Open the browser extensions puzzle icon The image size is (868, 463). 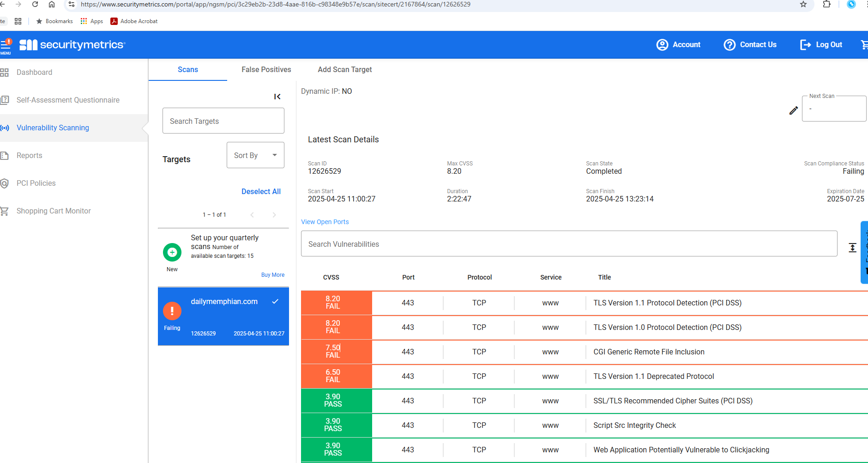826,4
